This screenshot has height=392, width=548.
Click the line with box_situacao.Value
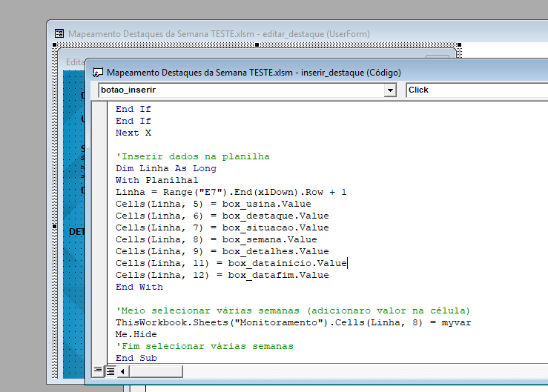[x=222, y=227]
